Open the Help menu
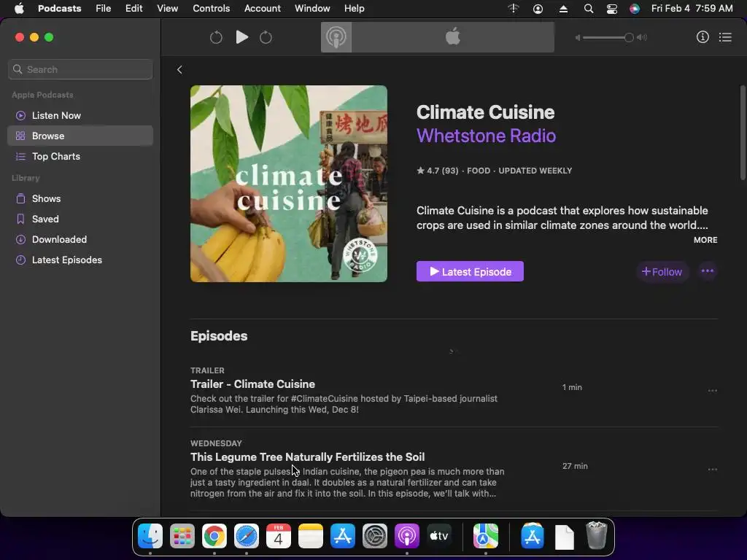The image size is (747, 560). pos(354,9)
